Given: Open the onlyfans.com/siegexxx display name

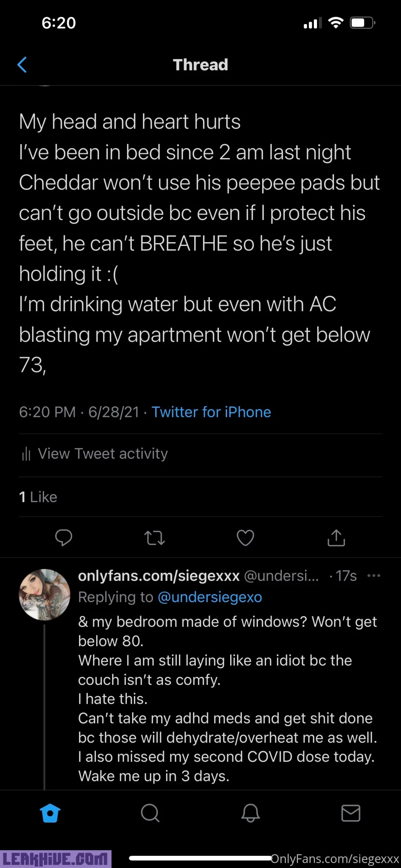Looking at the screenshot, I should tap(159, 576).
